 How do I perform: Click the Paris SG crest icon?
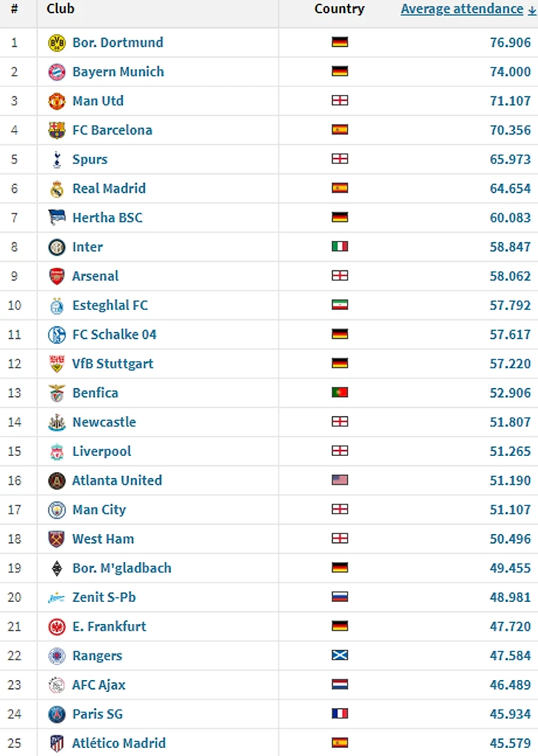tap(57, 714)
